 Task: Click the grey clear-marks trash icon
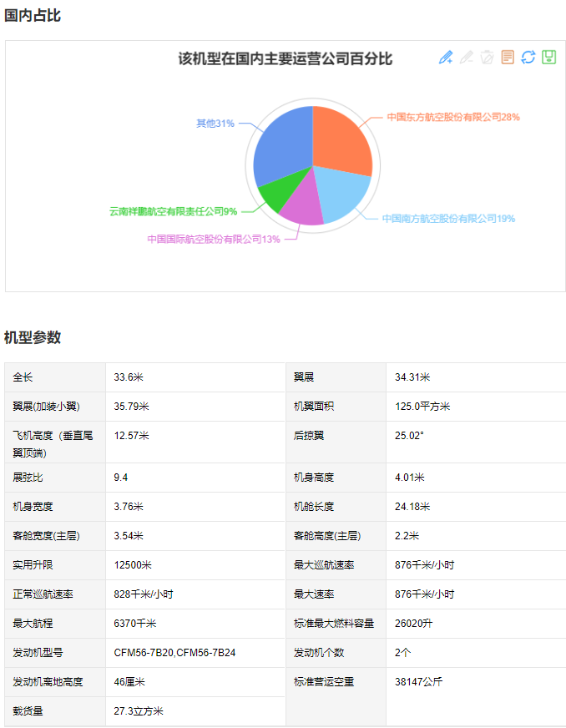[x=487, y=57]
